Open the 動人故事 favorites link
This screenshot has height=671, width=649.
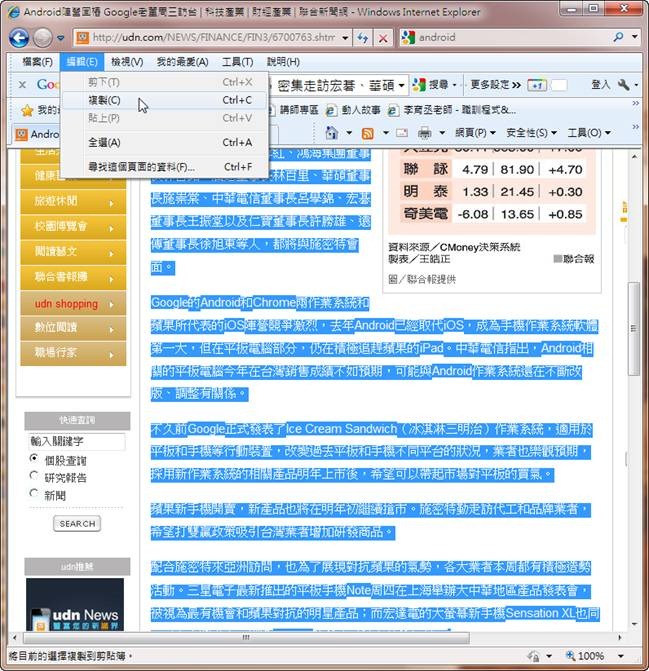coord(353,110)
